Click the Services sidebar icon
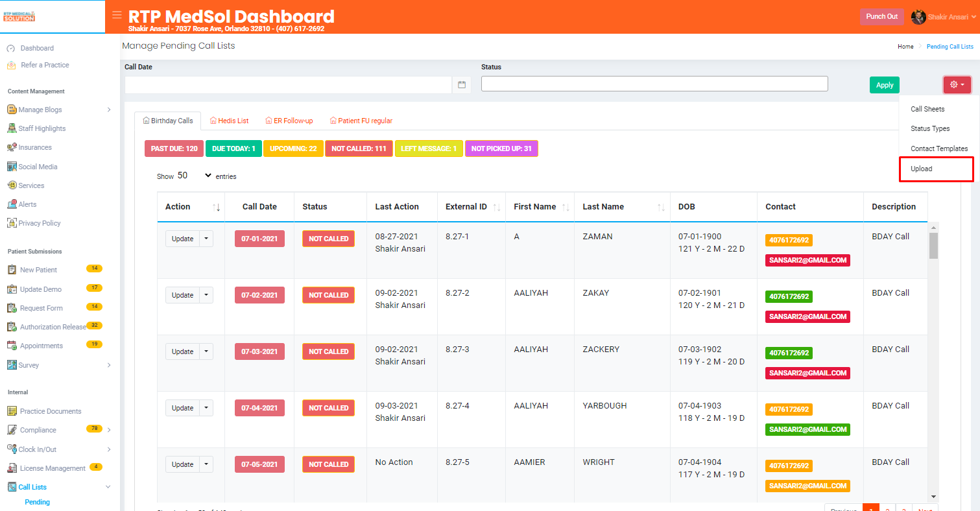 [x=12, y=185]
